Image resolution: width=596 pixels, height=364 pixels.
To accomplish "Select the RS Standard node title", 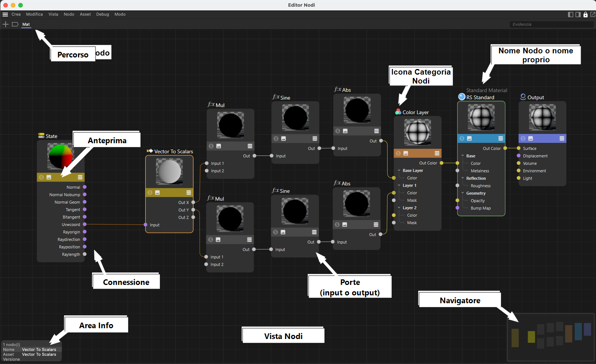I will [x=480, y=97].
